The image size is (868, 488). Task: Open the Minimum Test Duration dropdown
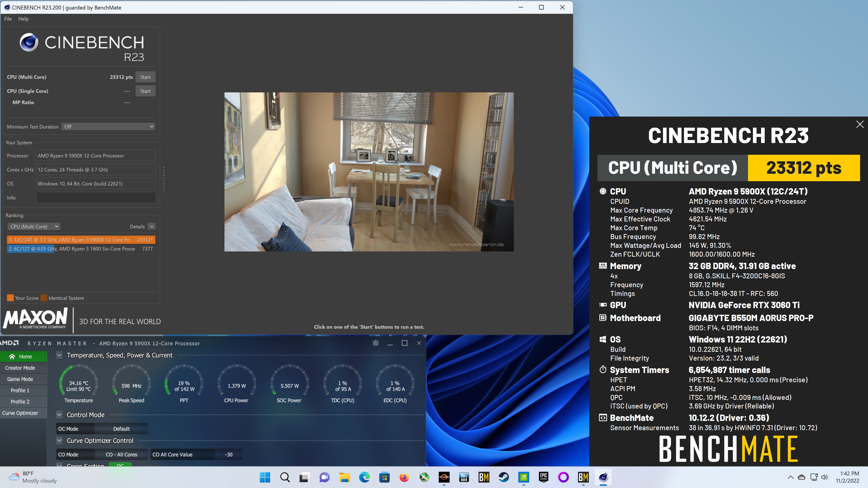point(108,127)
